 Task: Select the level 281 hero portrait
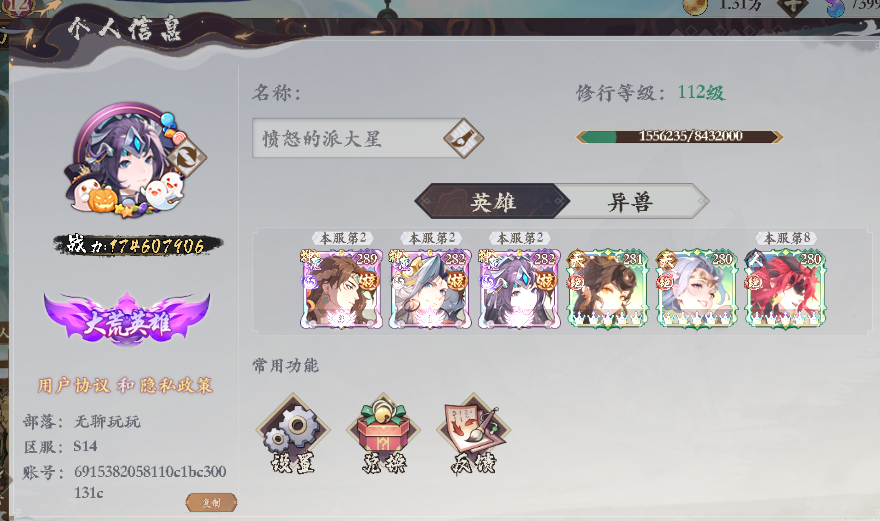[608, 289]
